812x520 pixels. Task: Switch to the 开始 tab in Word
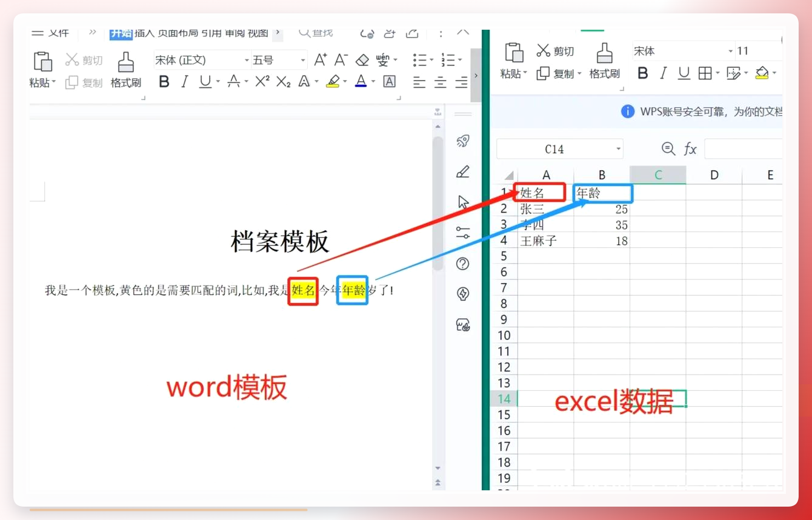point(121,33)
